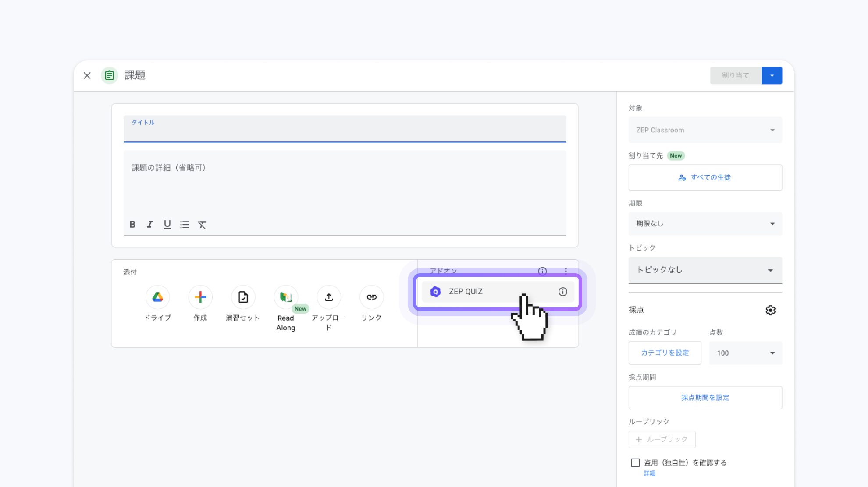Click the カテゴリを設定 button
The image size is (868, 487).
pos(665,353)
